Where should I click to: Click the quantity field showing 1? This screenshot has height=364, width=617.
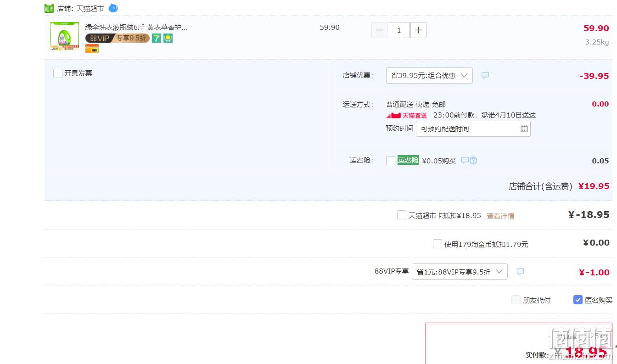399,30
